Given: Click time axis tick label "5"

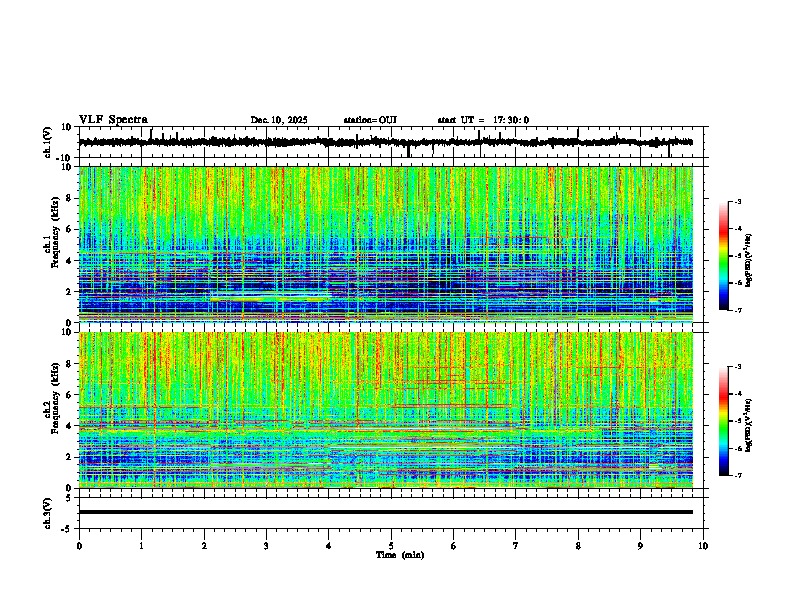Looking at the screenshot, I should click(x=391, y=546).
